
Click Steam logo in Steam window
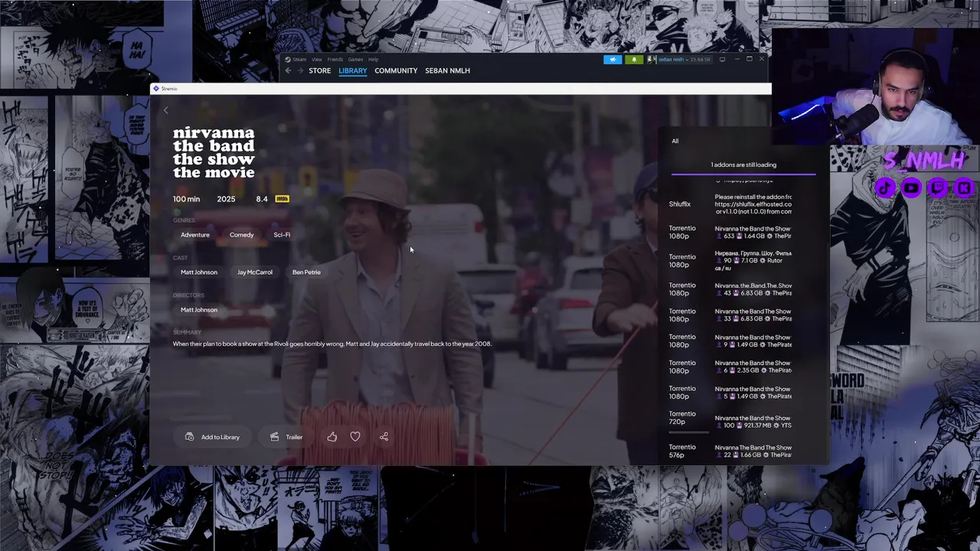(288, 60)
